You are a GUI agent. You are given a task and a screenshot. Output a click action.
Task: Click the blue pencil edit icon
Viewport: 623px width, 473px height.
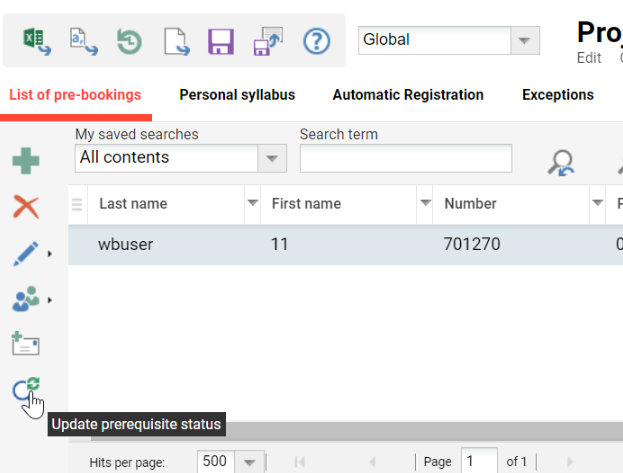[26, 253]
